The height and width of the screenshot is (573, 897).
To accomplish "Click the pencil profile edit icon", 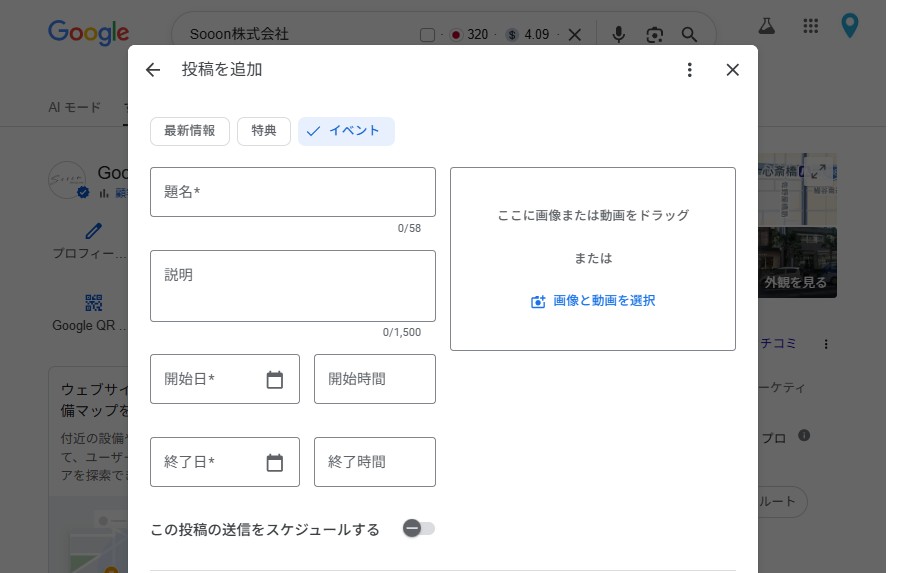I will (93, 231).
